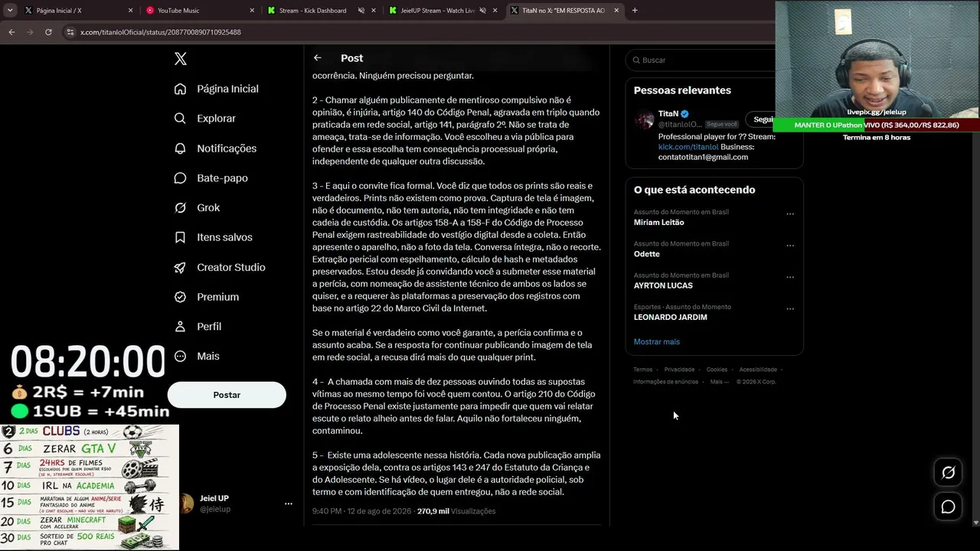Image resolution: width=980 pixels, height=551 pixels.
Task: Open Creator Studio in the sidebar
Action: (x=220, y=267)
